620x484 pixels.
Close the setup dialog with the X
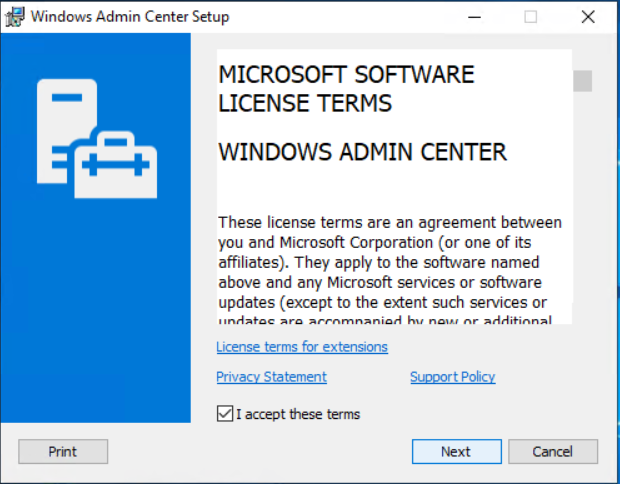point(588,16)
